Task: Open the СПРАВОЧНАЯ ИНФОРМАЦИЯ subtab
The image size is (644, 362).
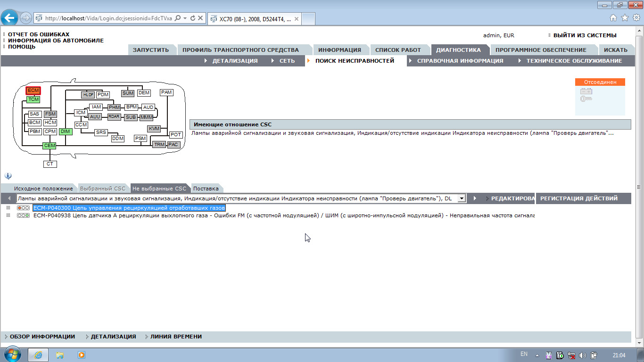Action: point(460,61)
